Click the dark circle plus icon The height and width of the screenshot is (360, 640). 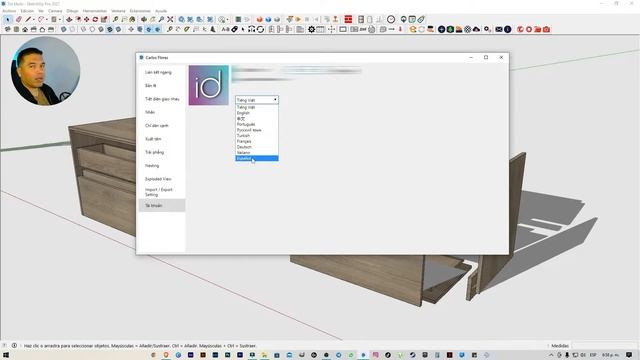tap(441, 29)
